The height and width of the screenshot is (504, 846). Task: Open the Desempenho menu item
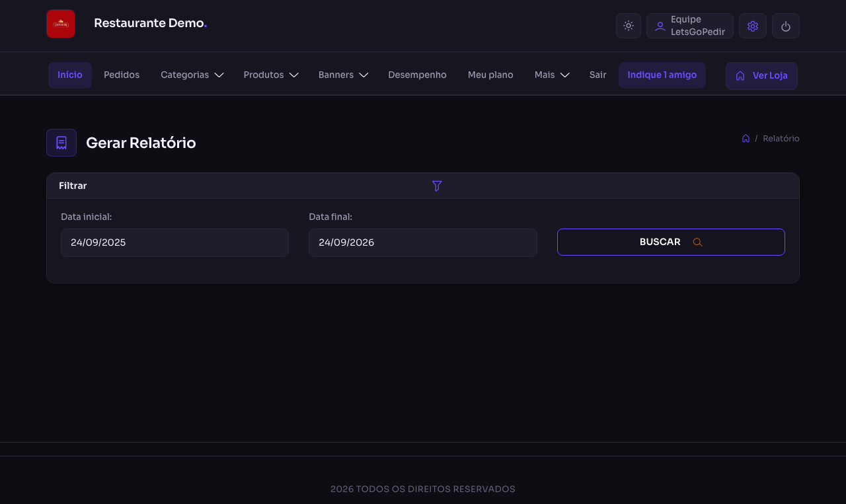click(x=417, y=75)
